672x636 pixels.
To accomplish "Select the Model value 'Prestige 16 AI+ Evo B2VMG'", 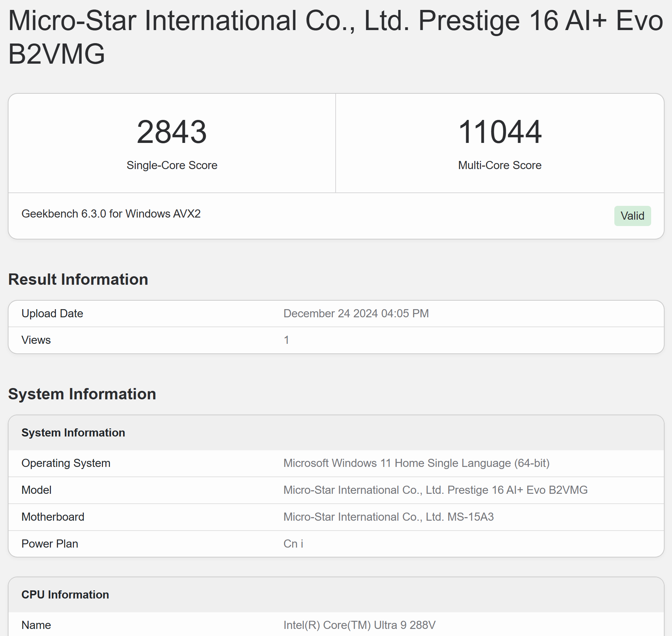I will [x=517, y=490].
